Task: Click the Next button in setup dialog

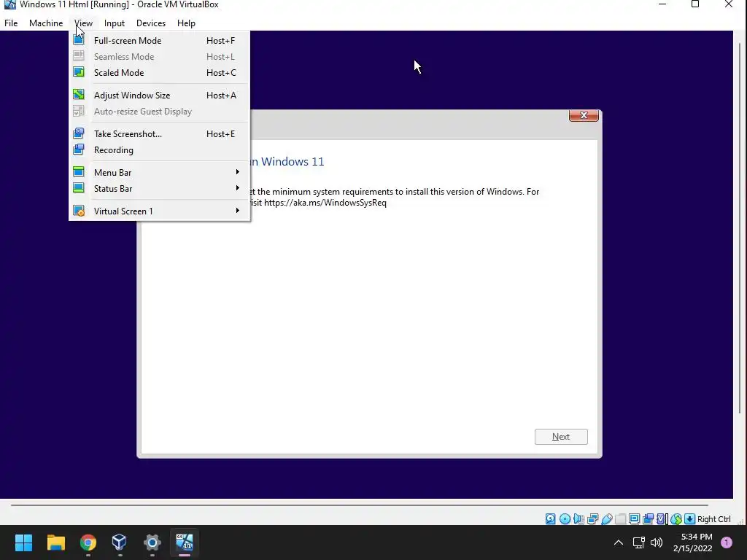Action: pos(561,437)
